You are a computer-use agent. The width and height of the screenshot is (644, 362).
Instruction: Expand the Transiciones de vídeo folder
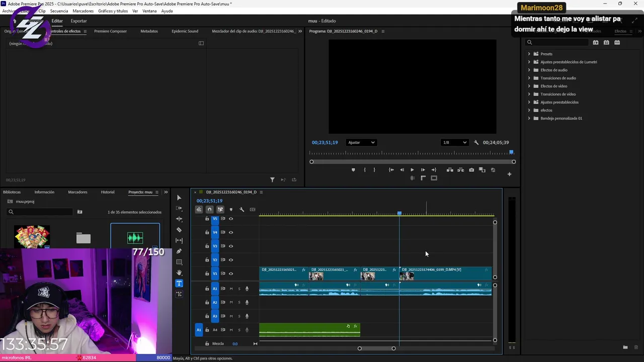coord(529,94)
